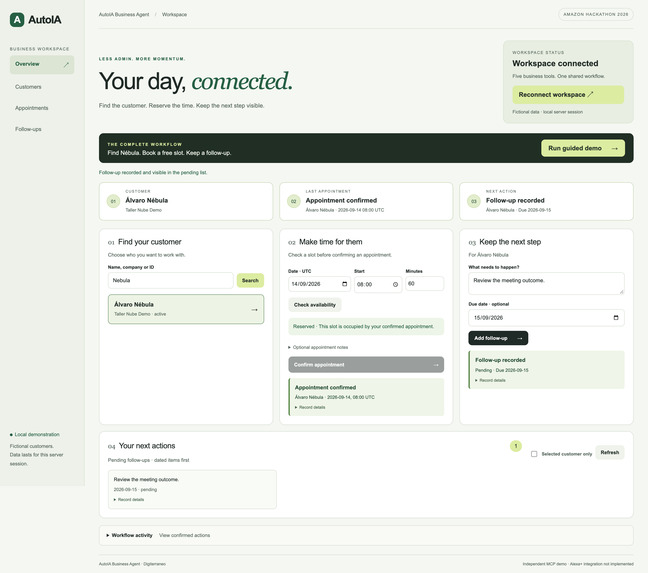Screen dimensions: 648x573
Task: Click the Refresh button
Action: 610,452
